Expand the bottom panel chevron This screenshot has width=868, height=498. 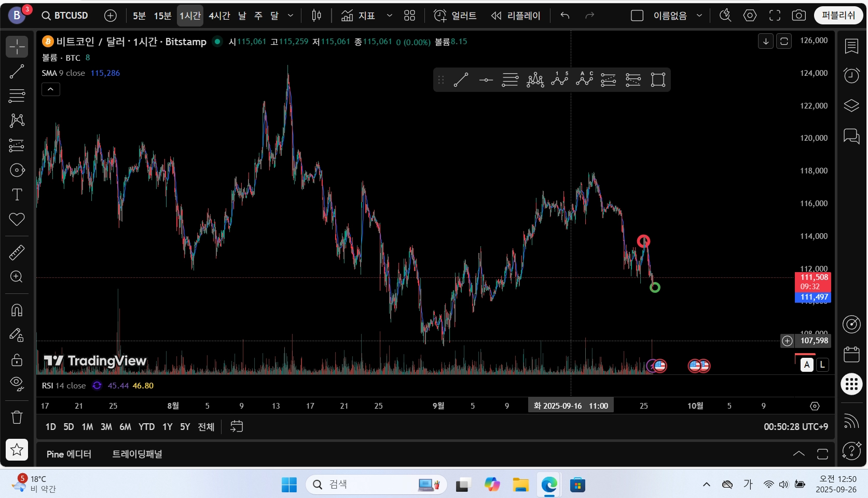pyautogui.click(x=799, y=454)
